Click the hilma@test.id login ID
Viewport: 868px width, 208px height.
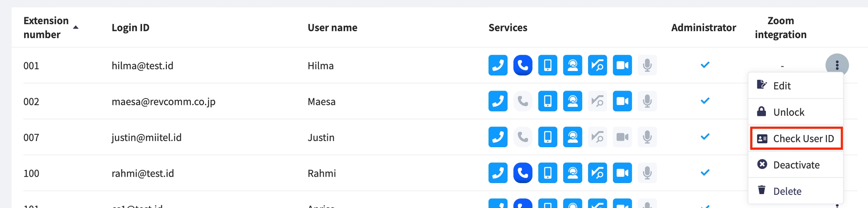[x=142, y=66]
